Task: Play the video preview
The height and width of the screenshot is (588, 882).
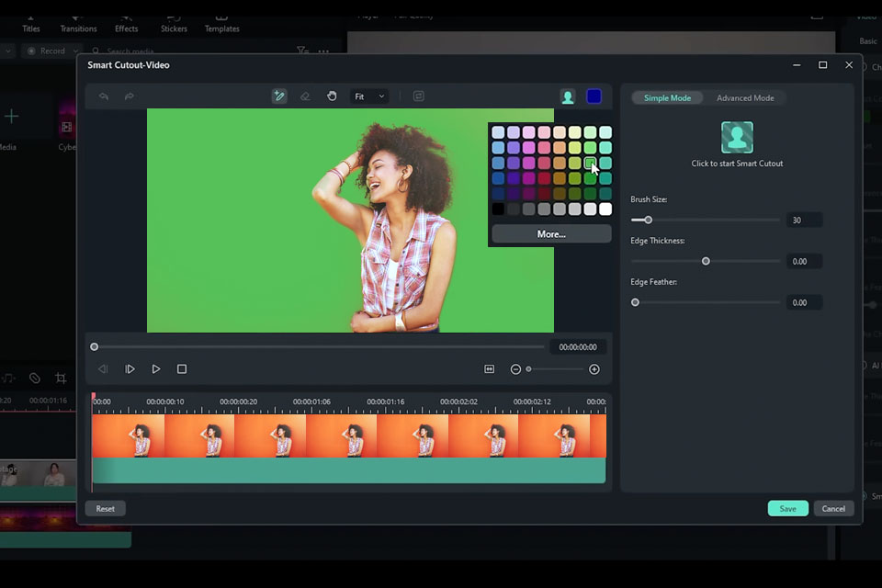Action: pyautogui.click(x=156, y=369)
